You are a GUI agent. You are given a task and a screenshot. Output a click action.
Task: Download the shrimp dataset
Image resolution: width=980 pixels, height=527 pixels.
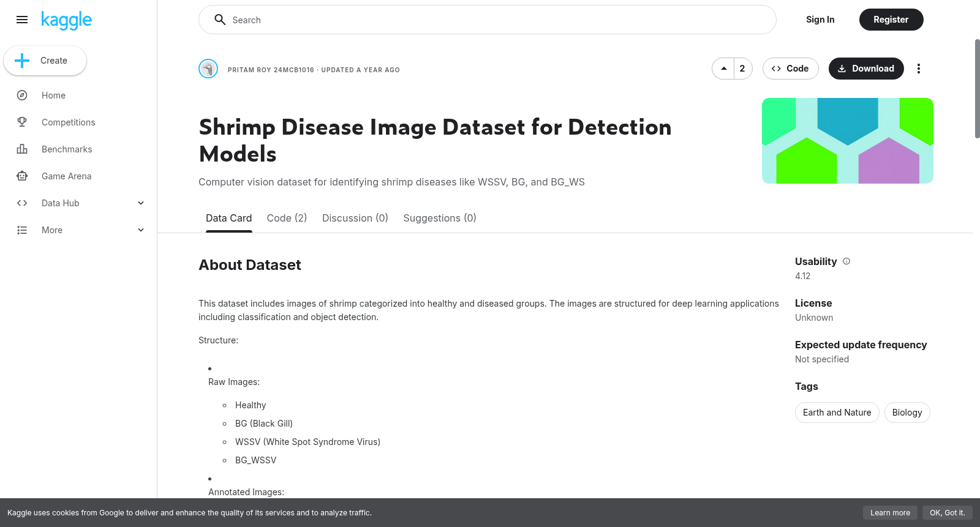[x=866, y=69]
